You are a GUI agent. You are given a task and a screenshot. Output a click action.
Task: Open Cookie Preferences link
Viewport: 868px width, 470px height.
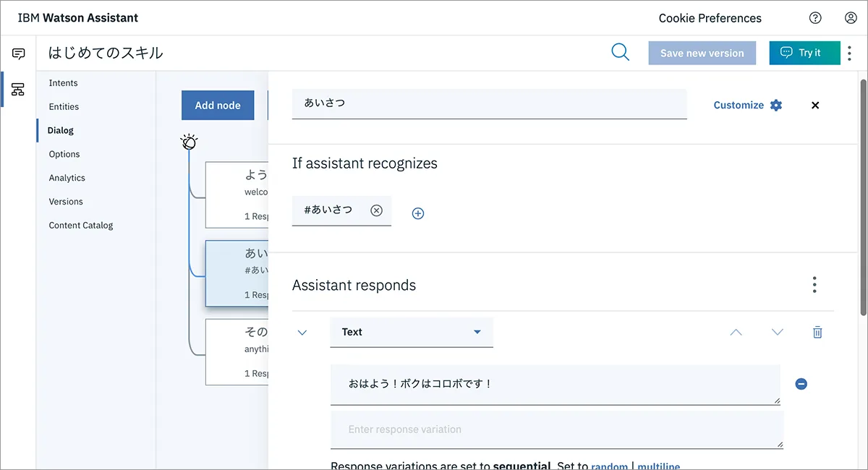pyautogui.click(x=710, y=18)
